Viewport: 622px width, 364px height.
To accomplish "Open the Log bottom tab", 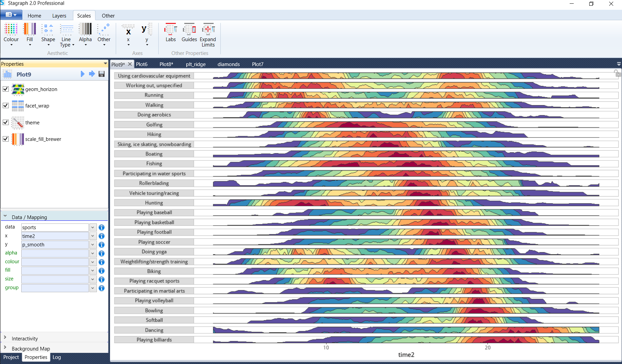I will (x=57, y=357).
